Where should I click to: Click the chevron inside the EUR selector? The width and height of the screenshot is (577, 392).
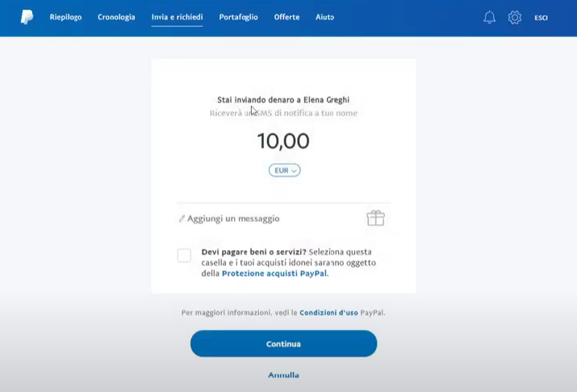coord(294,171)
